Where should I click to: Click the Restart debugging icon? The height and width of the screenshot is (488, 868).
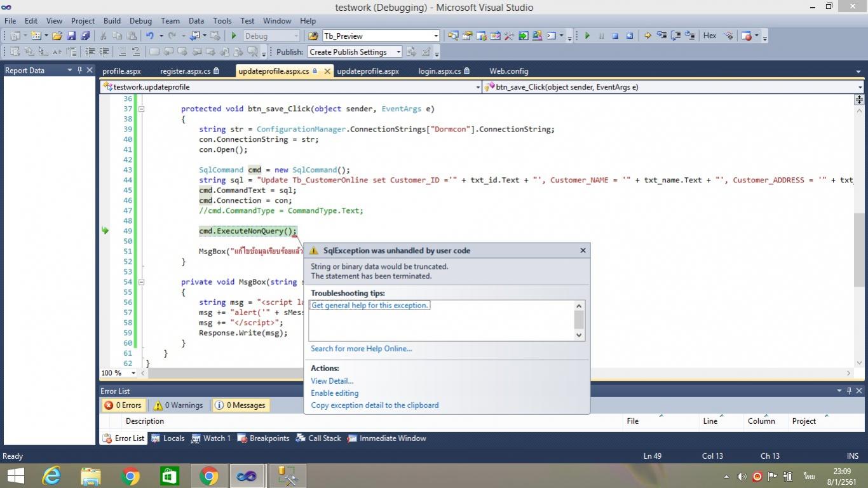(x=629, y=36)
